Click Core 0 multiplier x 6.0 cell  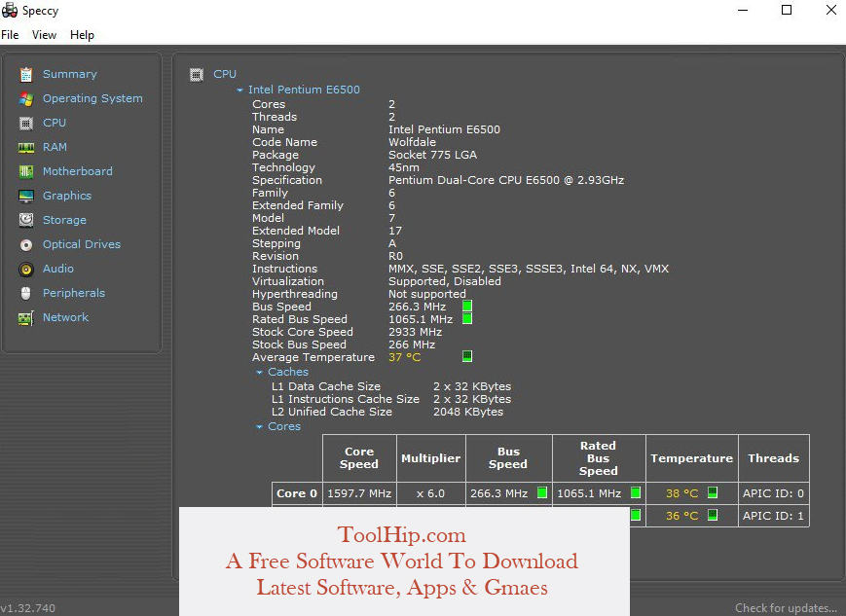[430, 493]
